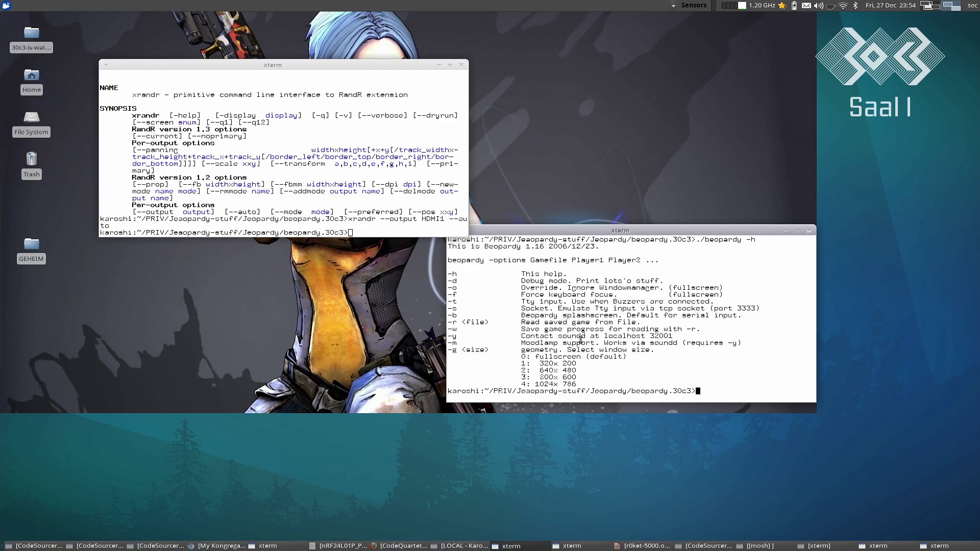Open the 'sec' user menu in panel
The width and height of the screenshot is (980, 551).
[x=972, y=5]
